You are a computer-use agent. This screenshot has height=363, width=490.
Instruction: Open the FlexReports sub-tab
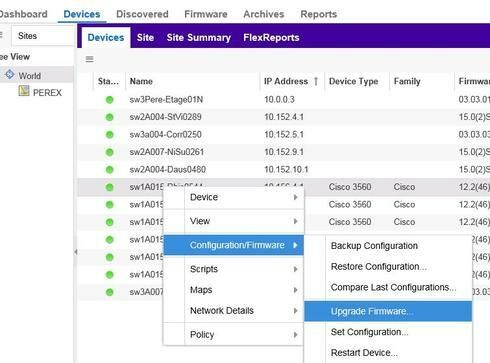point(271,38)
